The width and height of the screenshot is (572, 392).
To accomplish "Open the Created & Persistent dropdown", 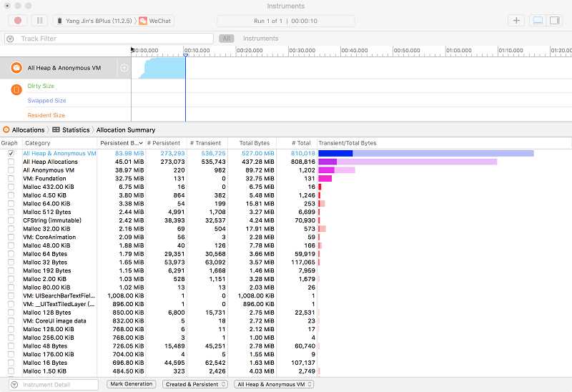I will (194, 384).
